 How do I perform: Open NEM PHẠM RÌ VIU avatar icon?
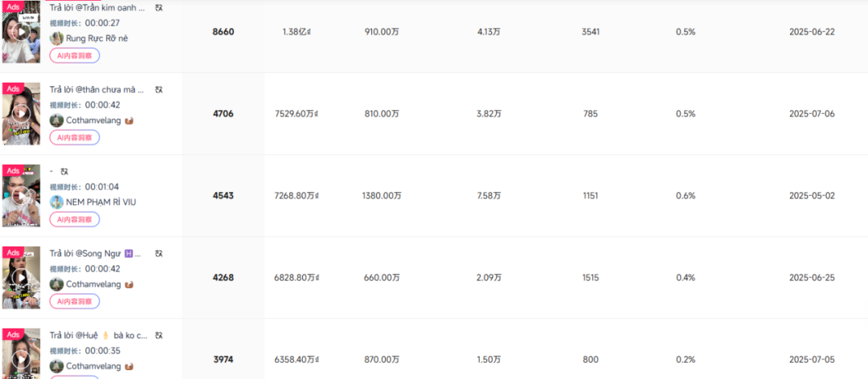coord(56,202)
